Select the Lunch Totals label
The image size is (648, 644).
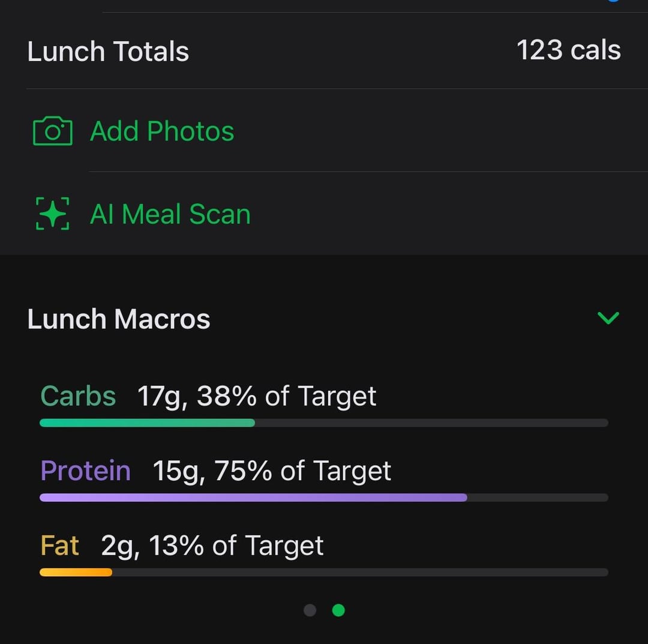click(108, 52)
